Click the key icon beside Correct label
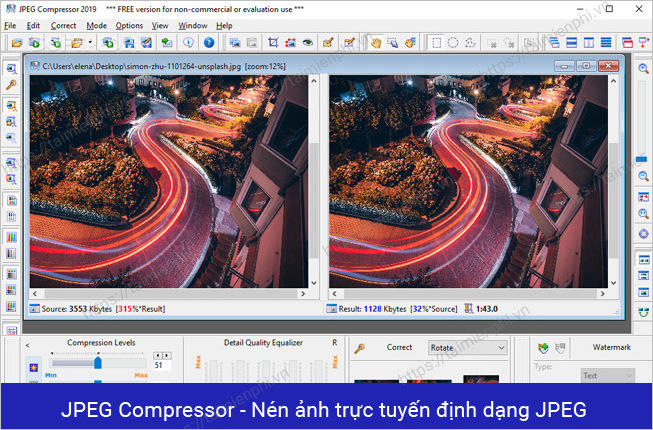Screen dimensions: 653x430 pyautogui.click(x=360, y=348)
